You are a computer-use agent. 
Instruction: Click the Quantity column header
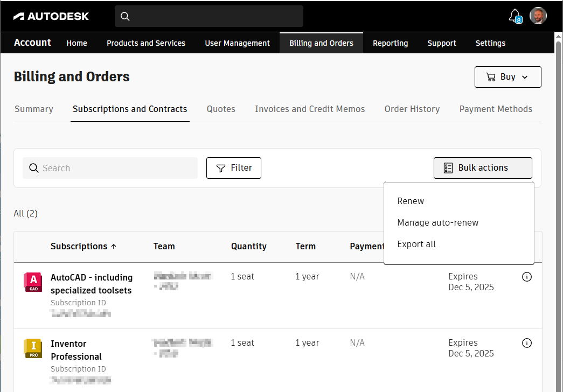[249, 246]
